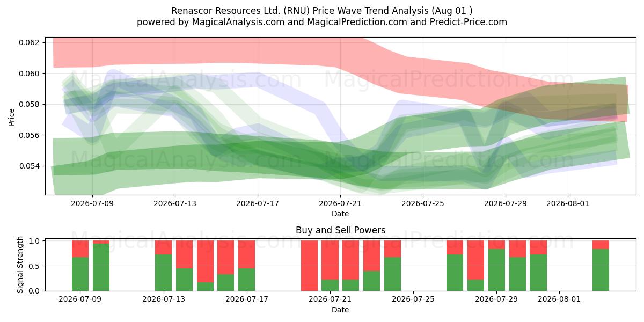Click the 2026-07-13 tick under the Buy and Sell chart
Screen dimensions: 644x322
coord(163,299)
